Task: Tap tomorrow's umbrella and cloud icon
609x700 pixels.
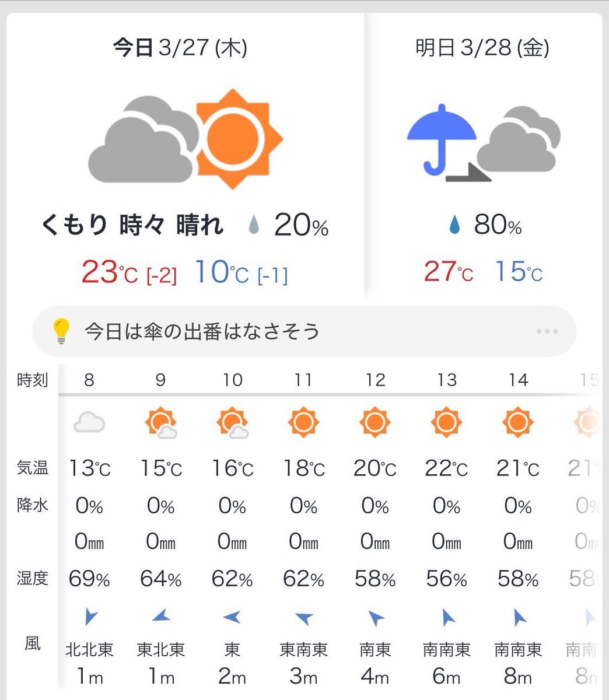Action: point(484,142)
